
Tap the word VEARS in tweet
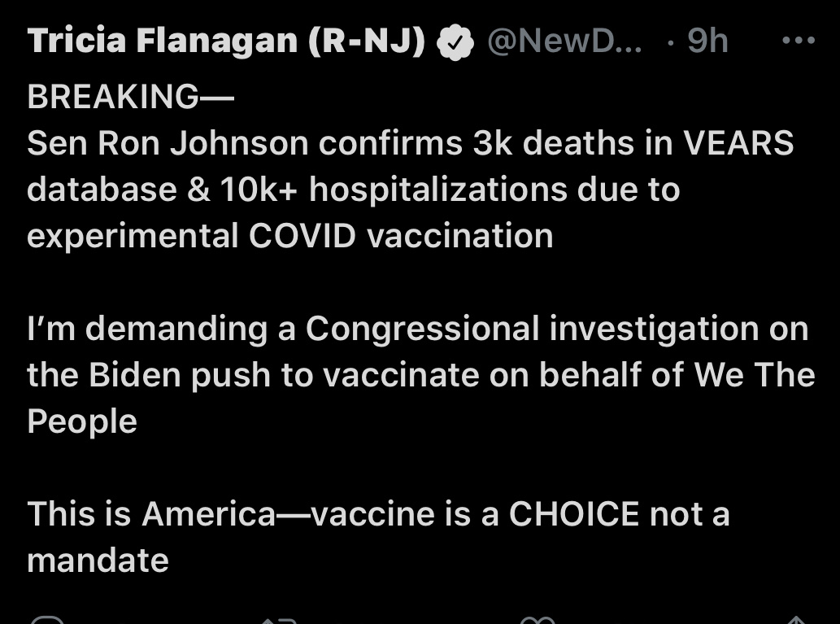pos(738,143)
